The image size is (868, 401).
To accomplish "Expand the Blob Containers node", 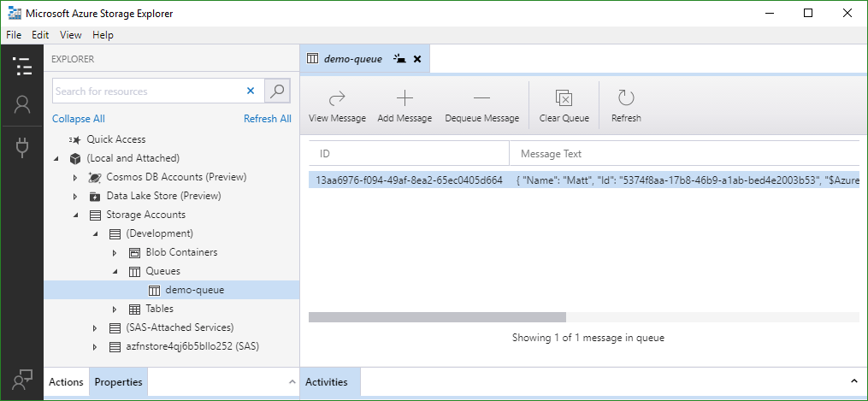I will click(115, 253).
